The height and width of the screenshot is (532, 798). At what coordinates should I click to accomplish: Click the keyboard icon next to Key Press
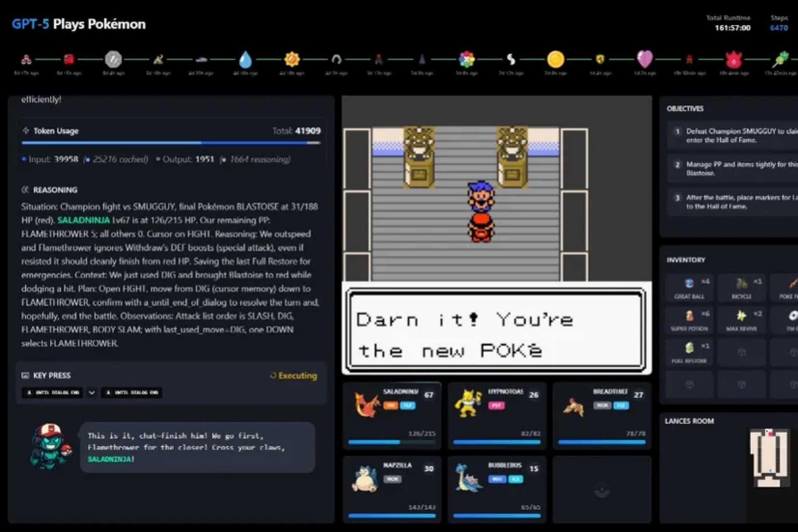point(26,375)
